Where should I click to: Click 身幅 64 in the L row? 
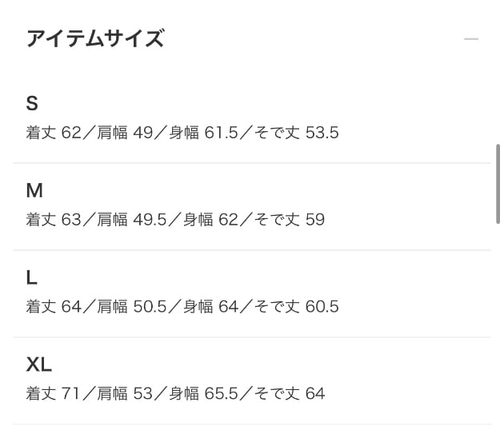211,307
